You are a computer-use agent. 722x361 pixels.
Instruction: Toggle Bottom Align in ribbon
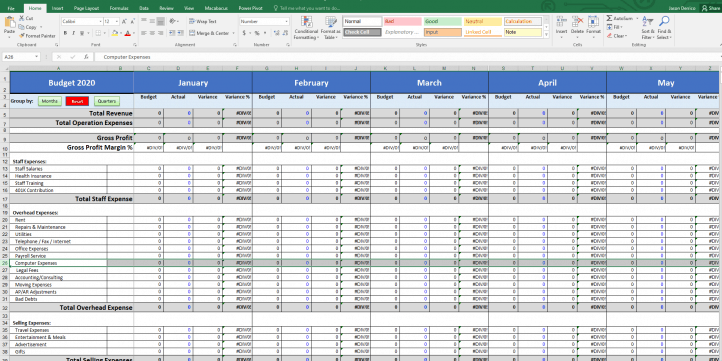[160, 21]
